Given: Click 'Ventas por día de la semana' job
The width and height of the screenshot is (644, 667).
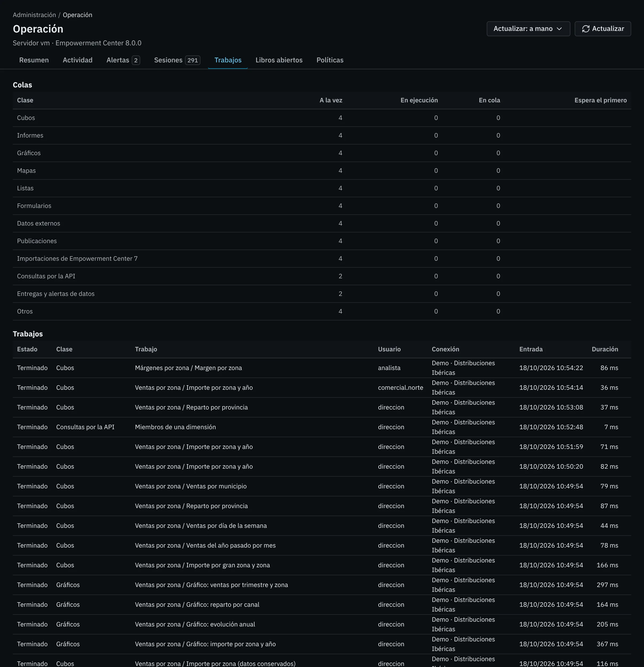Looking at the screenshot, I should pyautogui.click(x=201, y=526).
